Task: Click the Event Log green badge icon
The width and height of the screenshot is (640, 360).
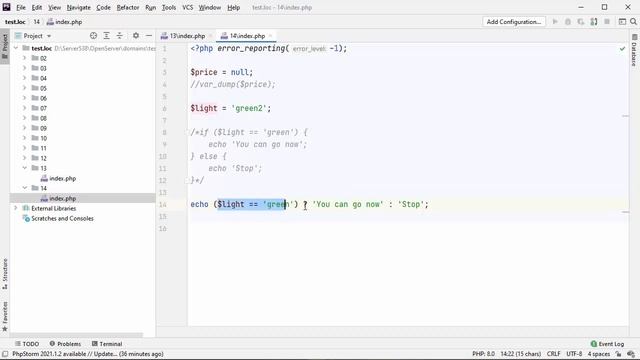Action: coord(593,344)
